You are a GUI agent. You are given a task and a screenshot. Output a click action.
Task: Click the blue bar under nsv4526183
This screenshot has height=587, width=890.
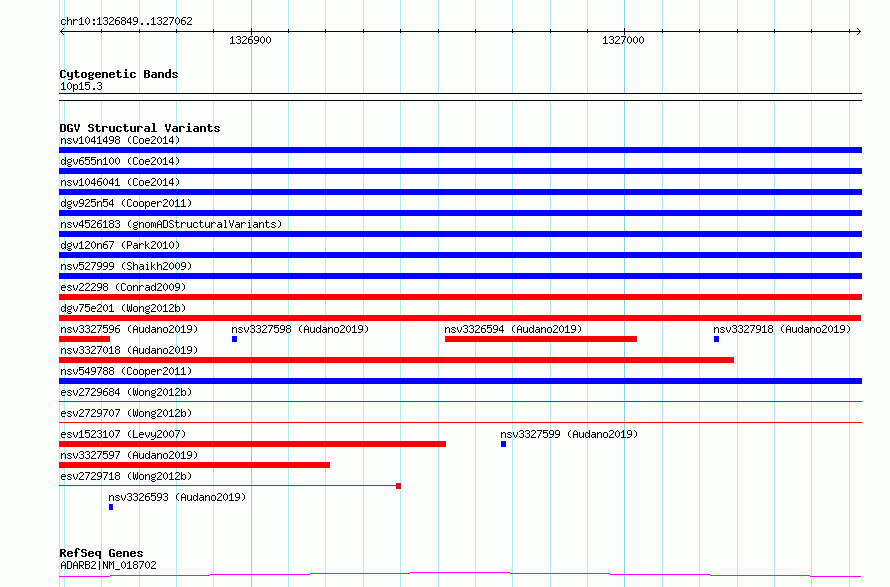click(460, 234)
